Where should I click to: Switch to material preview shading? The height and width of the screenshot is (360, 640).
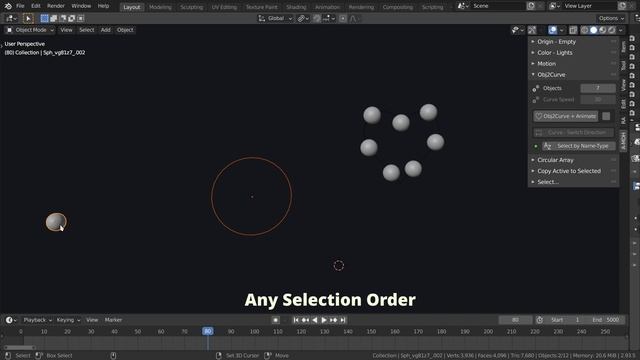[x=602, y=30]
